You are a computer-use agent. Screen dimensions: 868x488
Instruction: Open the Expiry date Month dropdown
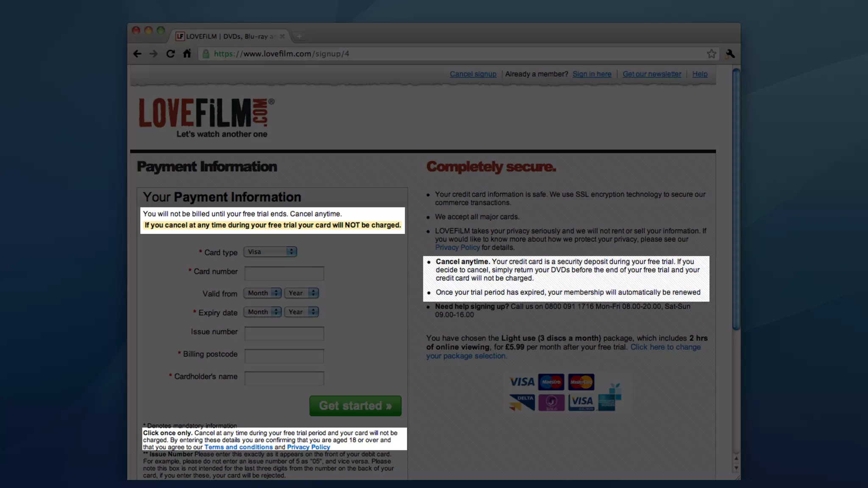[x=262, y=312]
